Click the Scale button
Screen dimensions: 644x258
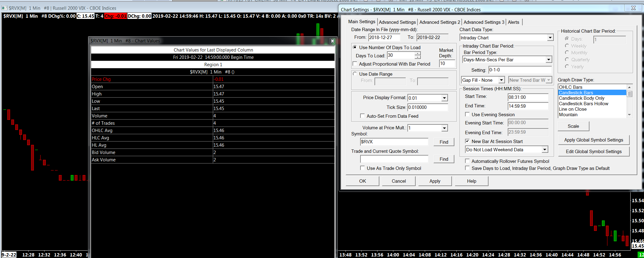(573, 126)
